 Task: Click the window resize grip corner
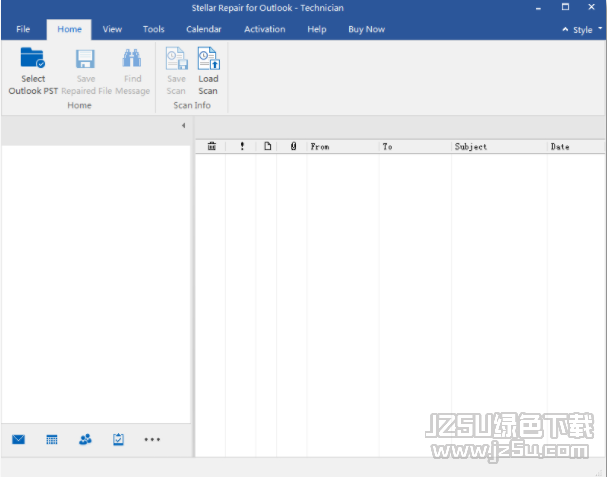pyautogui.click(x=601, y=472)
